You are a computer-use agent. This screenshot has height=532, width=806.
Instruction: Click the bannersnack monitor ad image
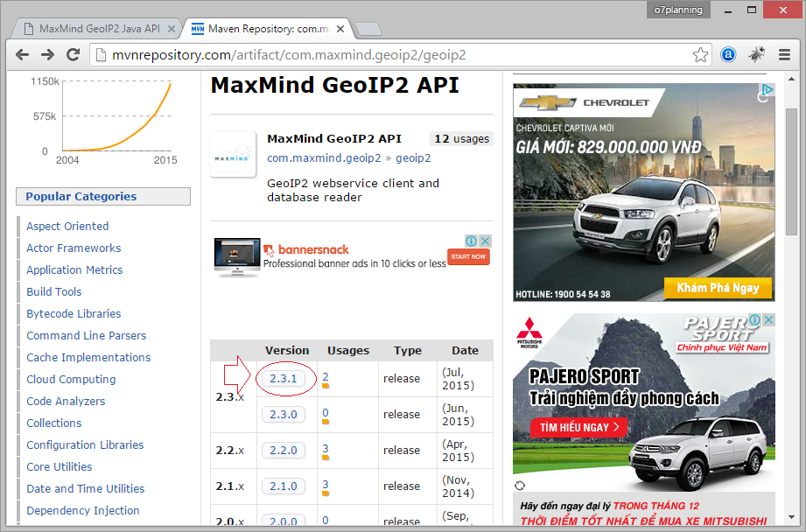pyautogui.click(x=237, y=257)
